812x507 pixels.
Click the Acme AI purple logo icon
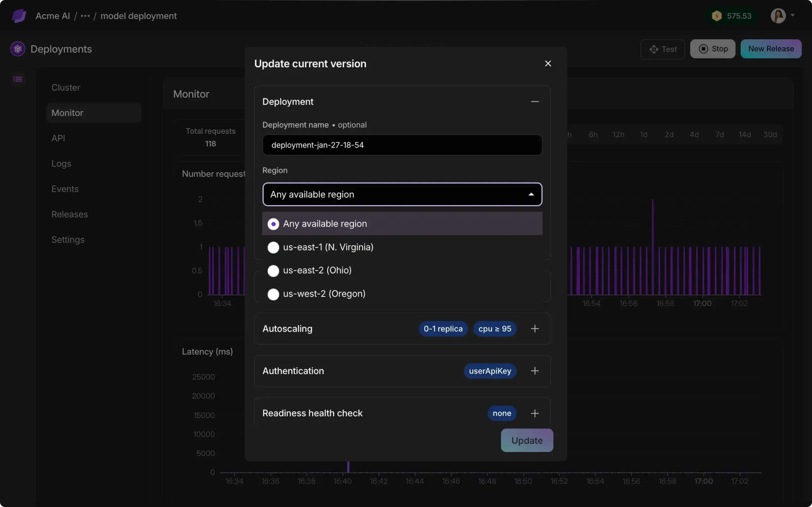(19, 16)
